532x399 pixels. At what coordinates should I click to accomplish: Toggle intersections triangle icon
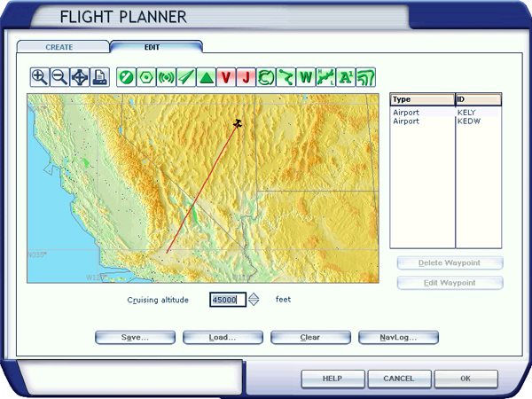click(x=207, y=77)
